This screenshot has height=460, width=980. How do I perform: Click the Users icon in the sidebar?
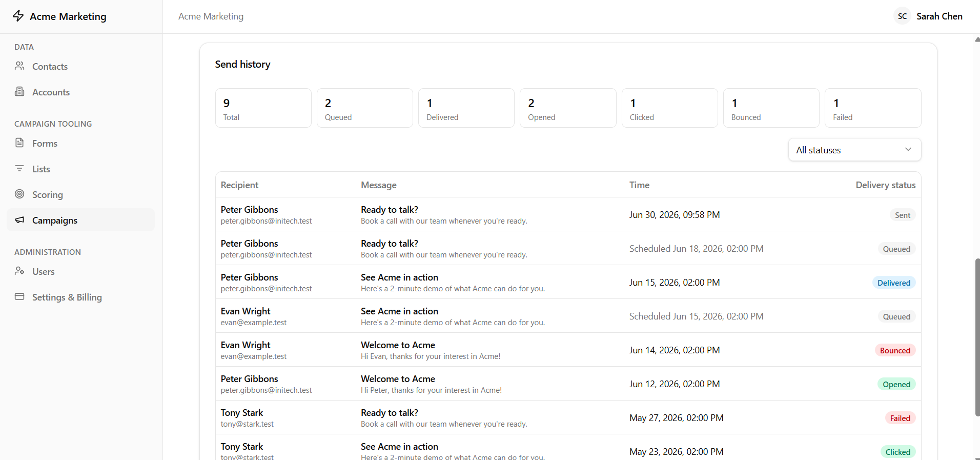coord(19,271)
